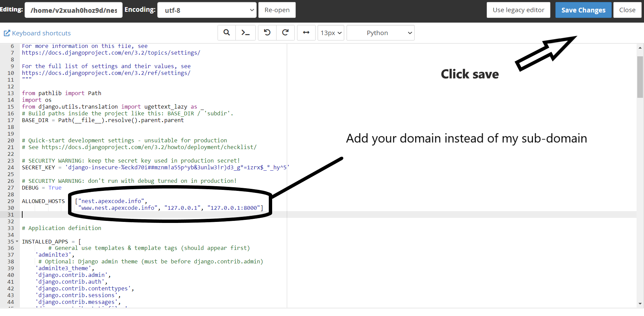
Task: Click the search magnifier icon in toolbar
Action: (x=227, y=33)
